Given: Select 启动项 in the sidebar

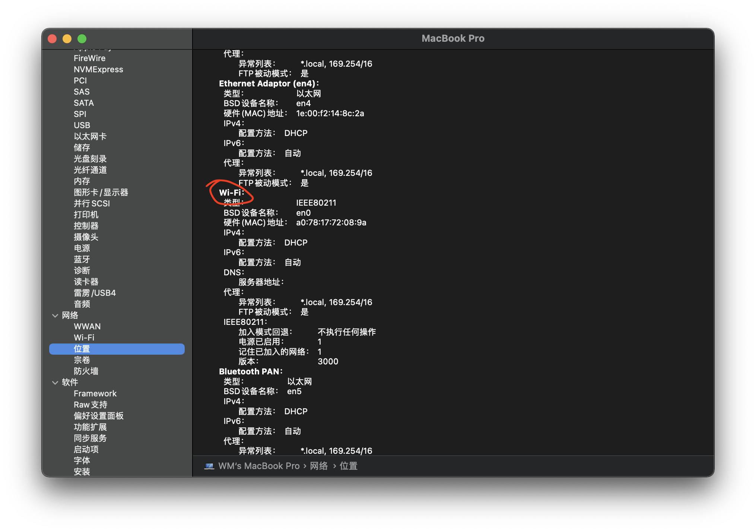Looking at the screenshot, I should [x=86, y=449].
